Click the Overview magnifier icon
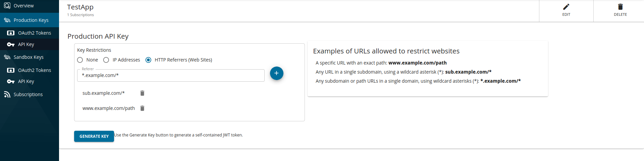This screenshot has height=161, width=644. coord(7,6)
